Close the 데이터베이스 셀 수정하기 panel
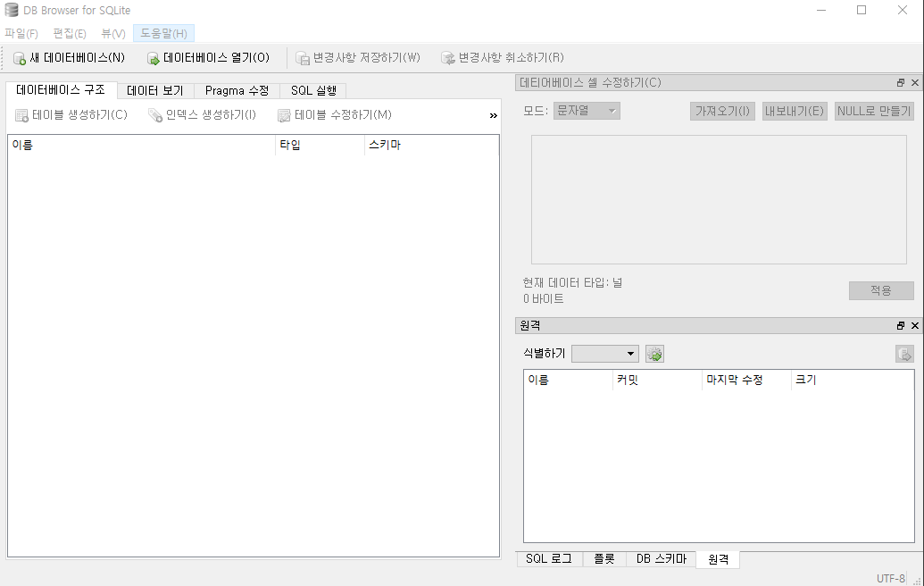The height and width of the screenshot is (586, 924). pyautogui.click(x=915, y=82)
